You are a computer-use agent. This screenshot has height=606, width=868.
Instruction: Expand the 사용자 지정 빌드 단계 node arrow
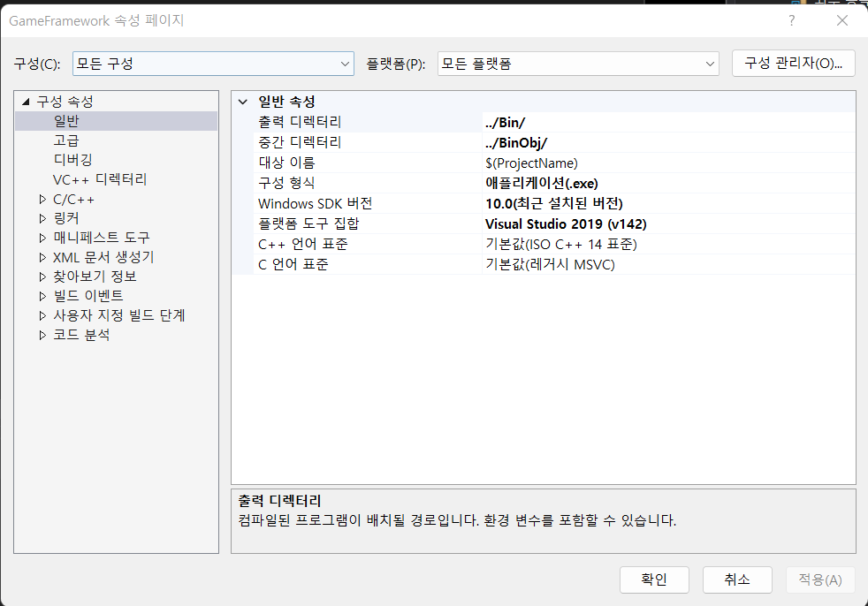pyautogui.click(x=42, y=315)
